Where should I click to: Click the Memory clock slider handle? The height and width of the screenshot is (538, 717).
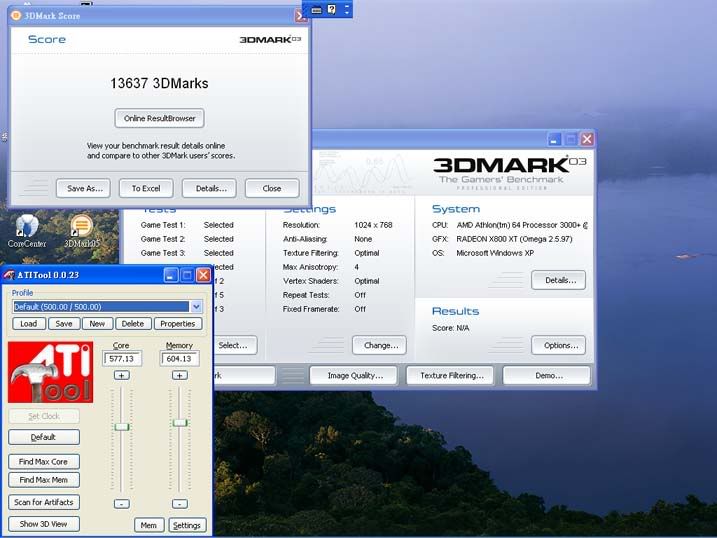[180, 423]
